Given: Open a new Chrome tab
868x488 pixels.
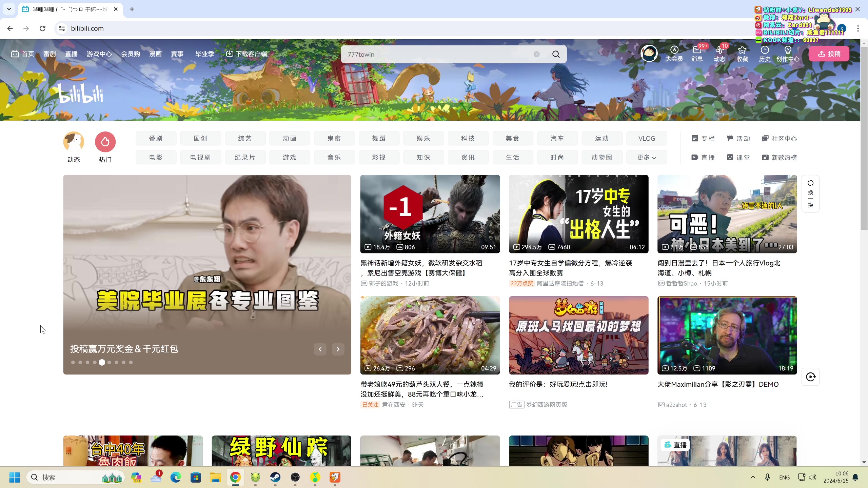Looking at the screenshot, I should 132,9.
